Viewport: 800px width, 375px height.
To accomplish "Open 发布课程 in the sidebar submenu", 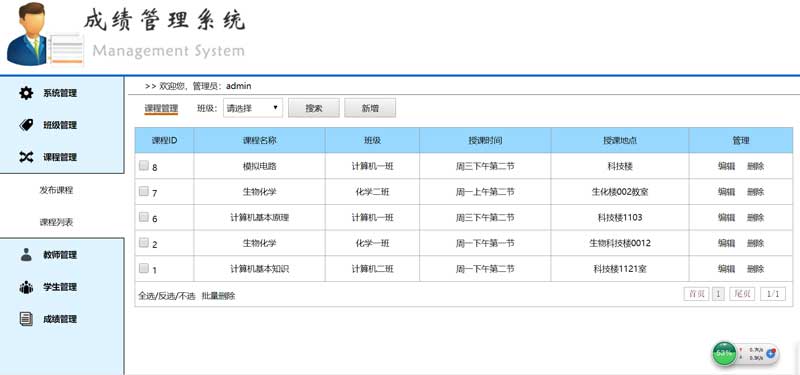I will (57, 190).
